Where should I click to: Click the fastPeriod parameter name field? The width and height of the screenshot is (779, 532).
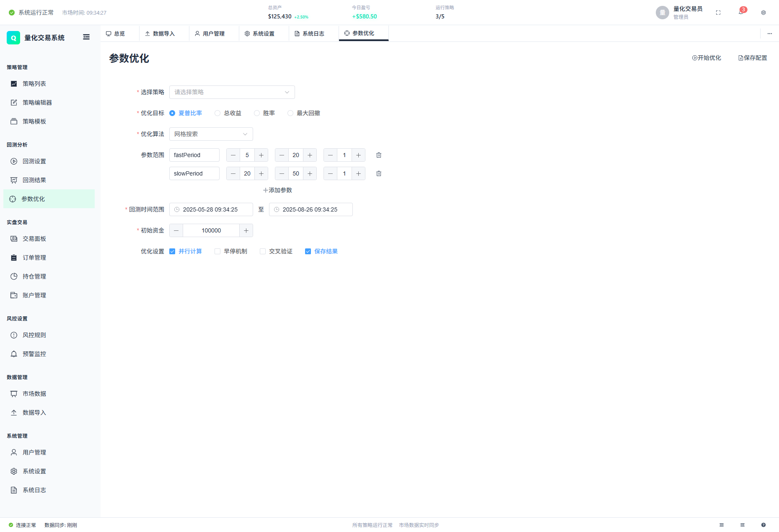(194, 155)
